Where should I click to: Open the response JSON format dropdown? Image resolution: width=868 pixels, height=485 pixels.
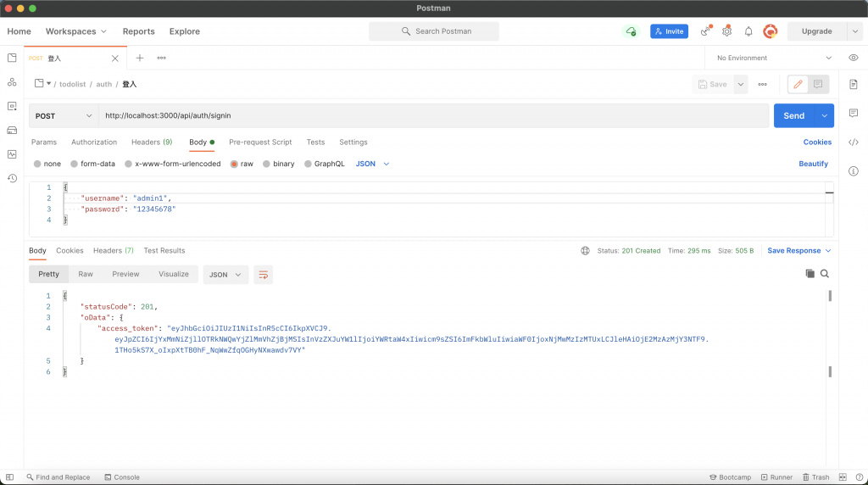[225, 275]
